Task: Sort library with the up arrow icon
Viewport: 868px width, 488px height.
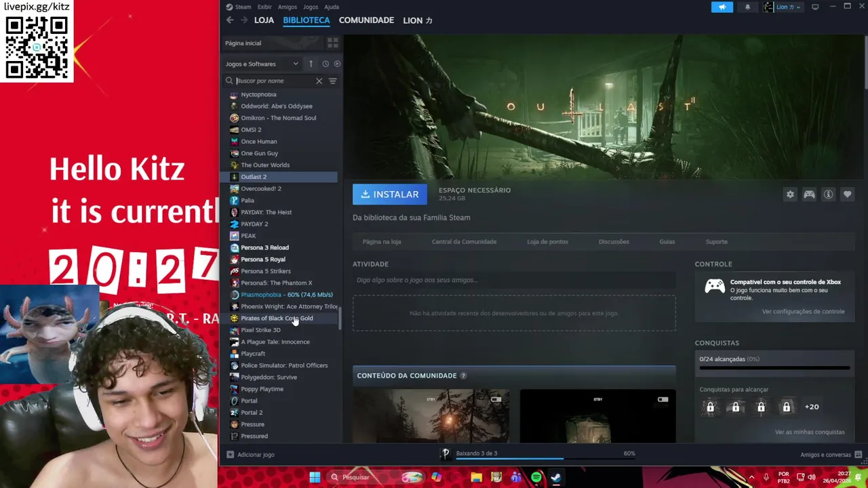Action: tap(311, 64)
